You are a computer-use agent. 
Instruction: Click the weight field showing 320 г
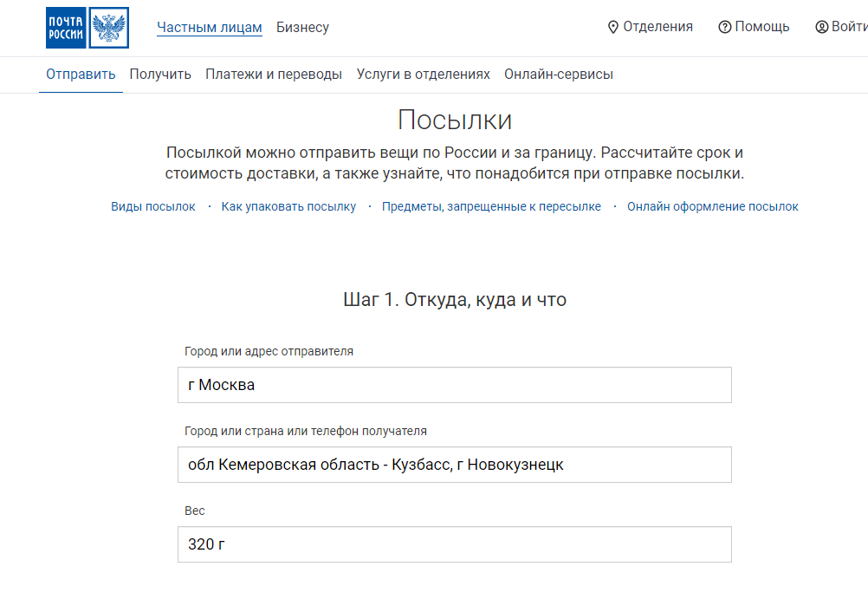click(x=454, y=544)
